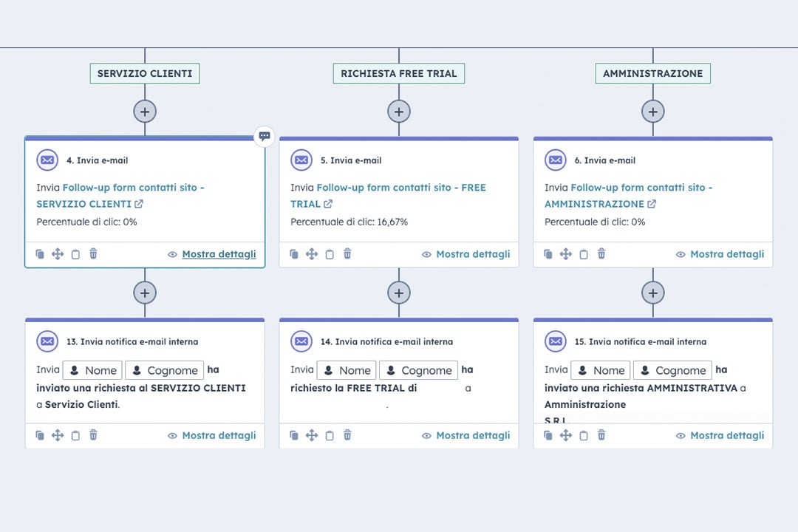The image size is (798, 532).
Task: Clone action 5 Invia e-mail
Action: click(293, 254)
